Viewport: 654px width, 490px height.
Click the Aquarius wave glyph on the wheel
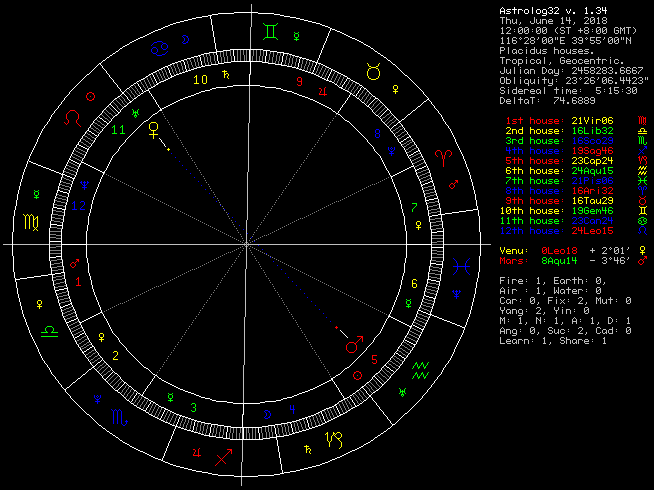point(422,369)
